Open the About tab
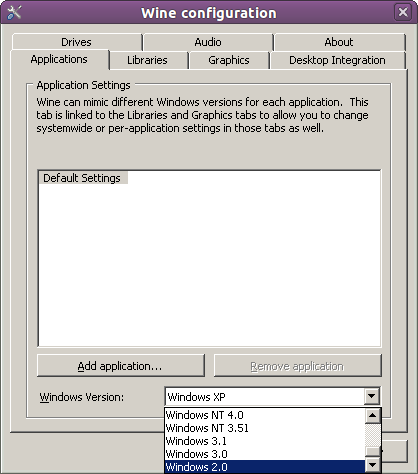This screenshot has height=474, width=418. pos(339,42)
